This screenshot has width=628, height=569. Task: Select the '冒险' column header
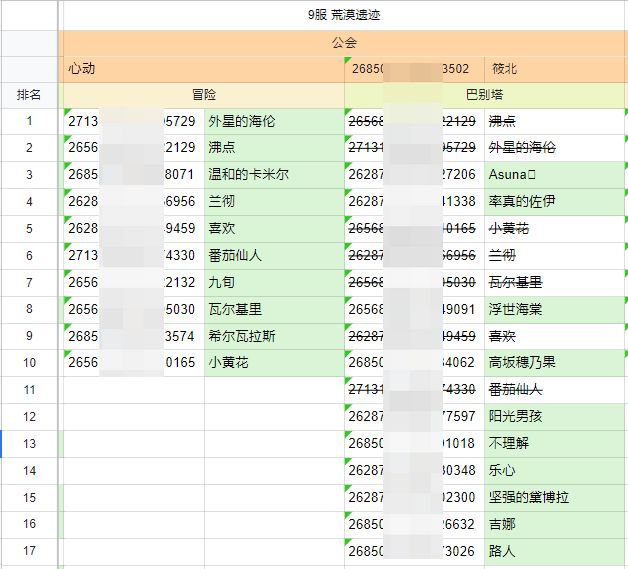coord(204,95)
